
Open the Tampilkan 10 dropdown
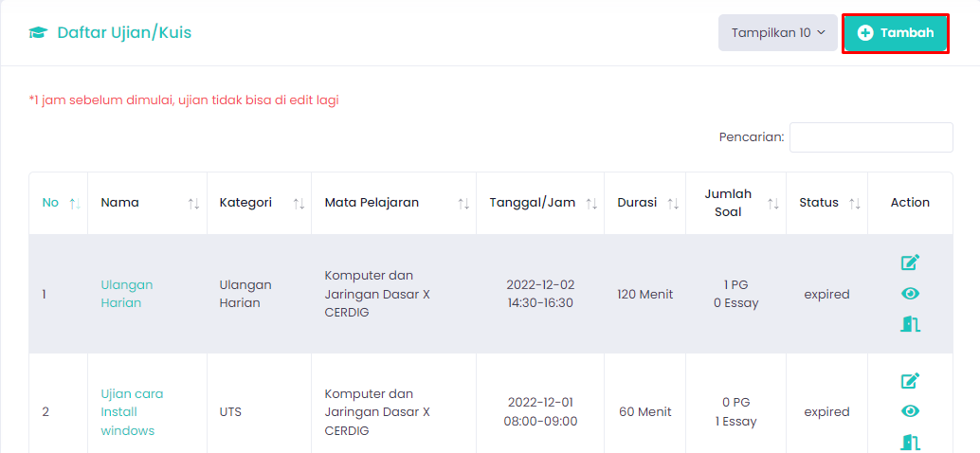pos(777,32)
